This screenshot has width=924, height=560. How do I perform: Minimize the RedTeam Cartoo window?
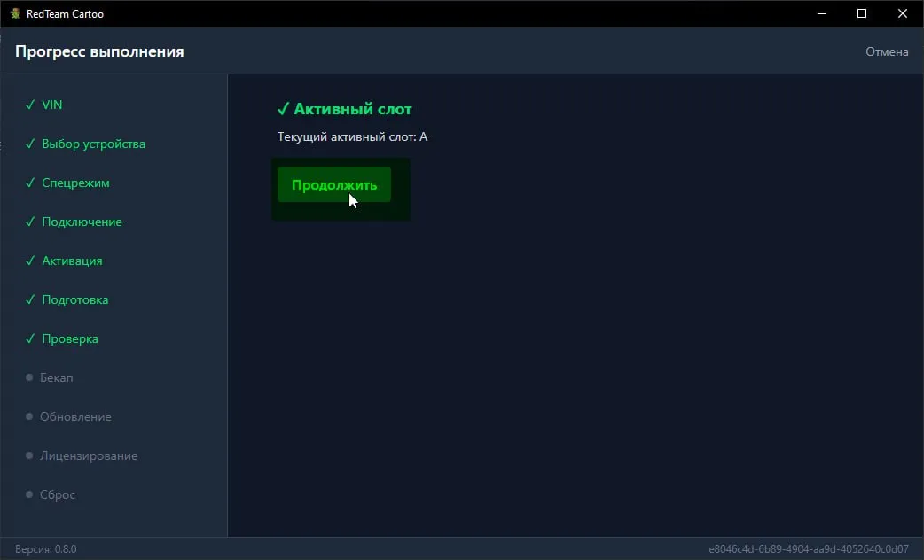click(x=822, y=13)
